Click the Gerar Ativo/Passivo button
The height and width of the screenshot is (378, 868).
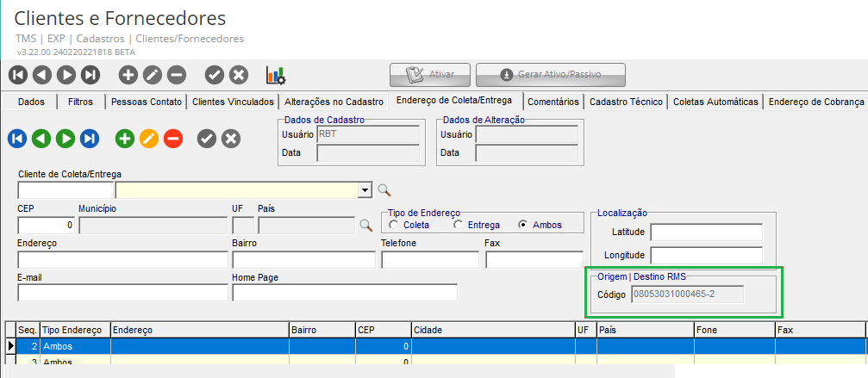(551, 75)
